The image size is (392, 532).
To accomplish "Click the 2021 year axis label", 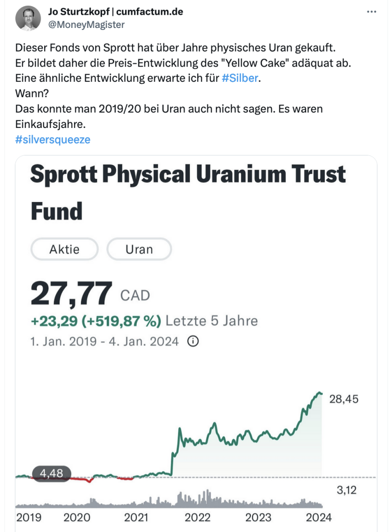I will [x=136, y=517].
